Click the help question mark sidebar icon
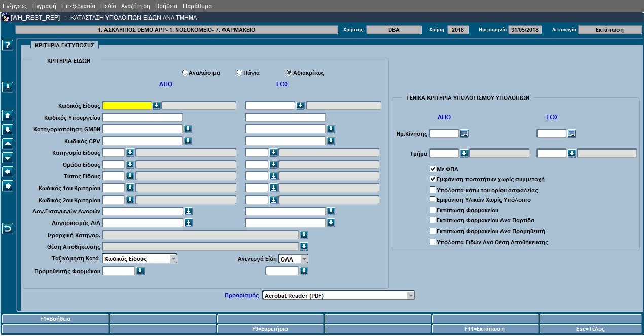Screen dimensions: 644x336 8,46
